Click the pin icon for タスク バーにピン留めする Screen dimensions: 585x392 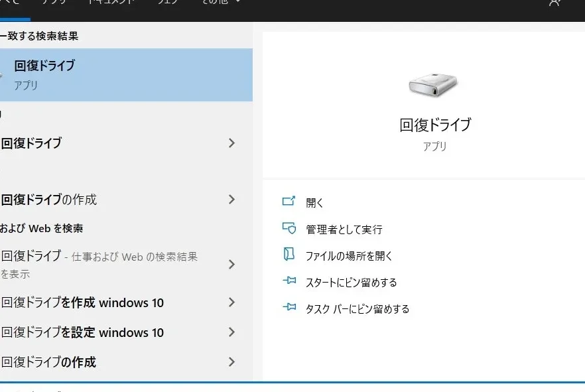coord(289,308)
